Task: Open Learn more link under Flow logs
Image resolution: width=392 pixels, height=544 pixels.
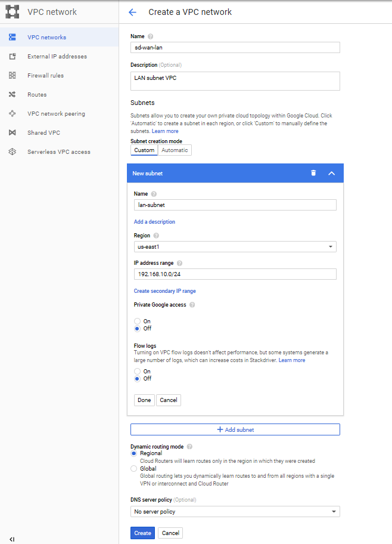Action: click(292, 360)
